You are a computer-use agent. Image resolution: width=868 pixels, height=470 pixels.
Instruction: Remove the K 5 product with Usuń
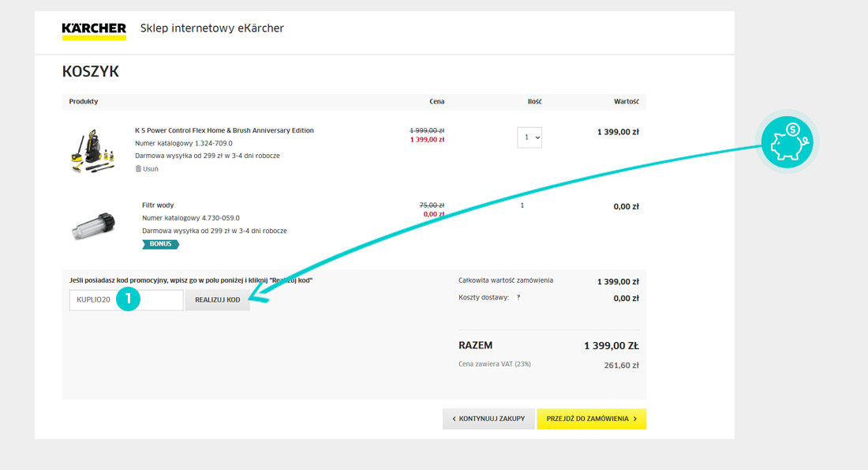tap(147, 169)
